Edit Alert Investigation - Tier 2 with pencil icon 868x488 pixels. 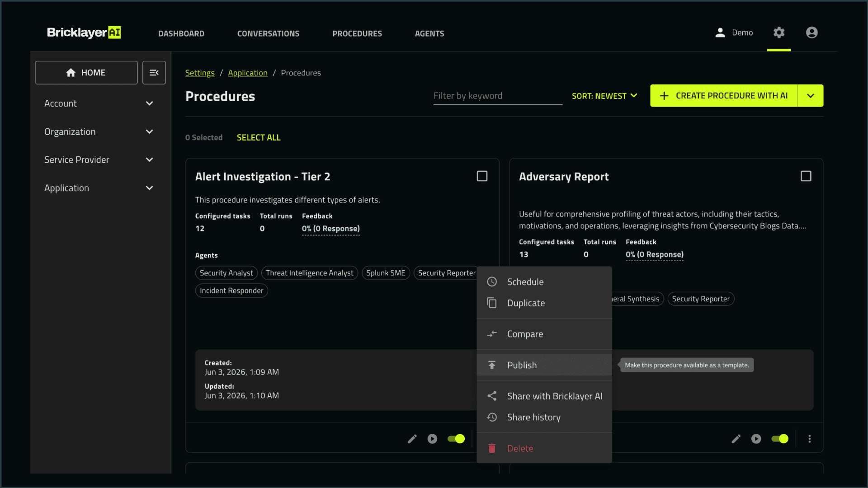point(412,439)
